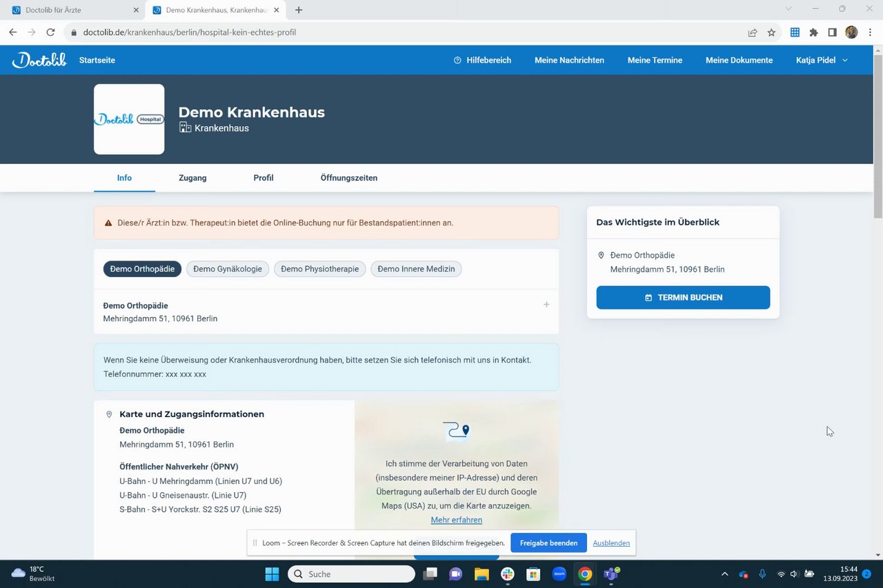Open Zoom from the taskbar
The image size is (883, 588).
pyautogui.click(x=559, y=574)
